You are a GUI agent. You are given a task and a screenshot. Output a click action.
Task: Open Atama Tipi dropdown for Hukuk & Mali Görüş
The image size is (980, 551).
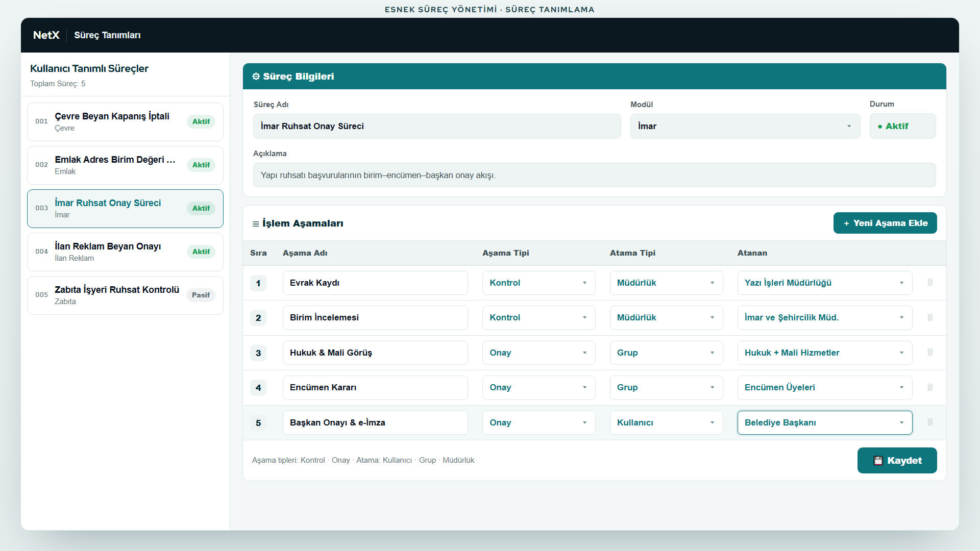[666, 353]
